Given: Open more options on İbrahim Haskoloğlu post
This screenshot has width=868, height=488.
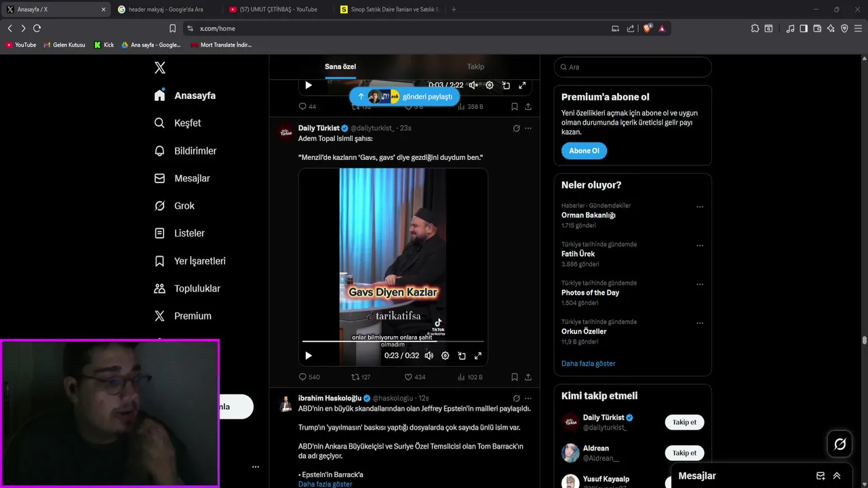Looking at the screenshot, I should click(528, 399).
